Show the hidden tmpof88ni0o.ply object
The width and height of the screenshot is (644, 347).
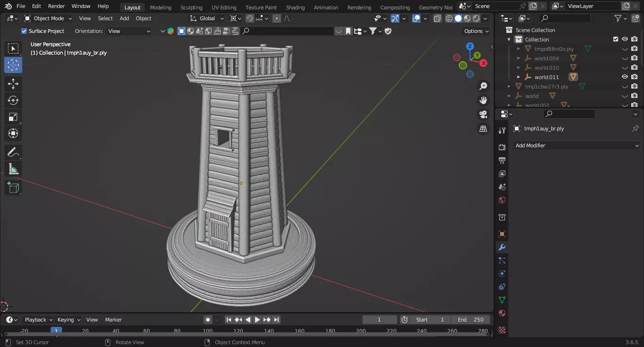625,49
